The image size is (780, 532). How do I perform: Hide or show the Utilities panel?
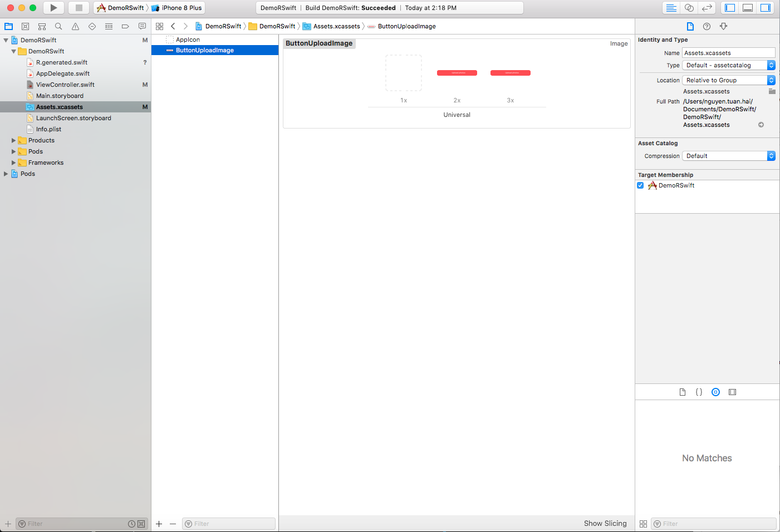[x=766, y=8]
